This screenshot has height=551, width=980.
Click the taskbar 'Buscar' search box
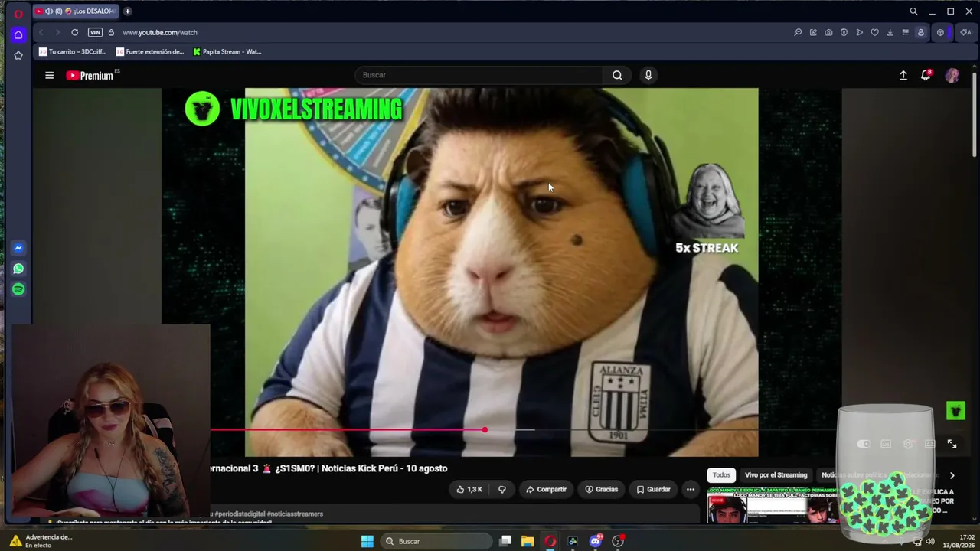tap(436, 542)
